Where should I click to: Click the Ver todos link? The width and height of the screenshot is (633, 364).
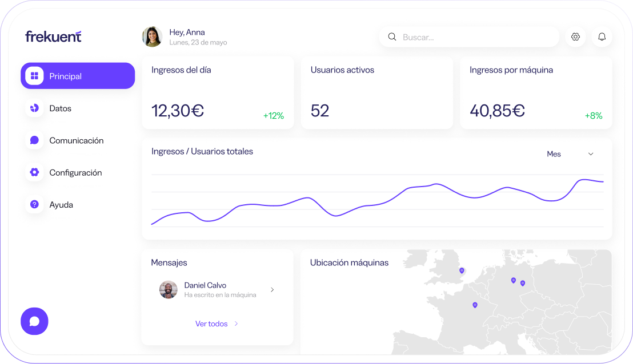click(x=211, y=323)
